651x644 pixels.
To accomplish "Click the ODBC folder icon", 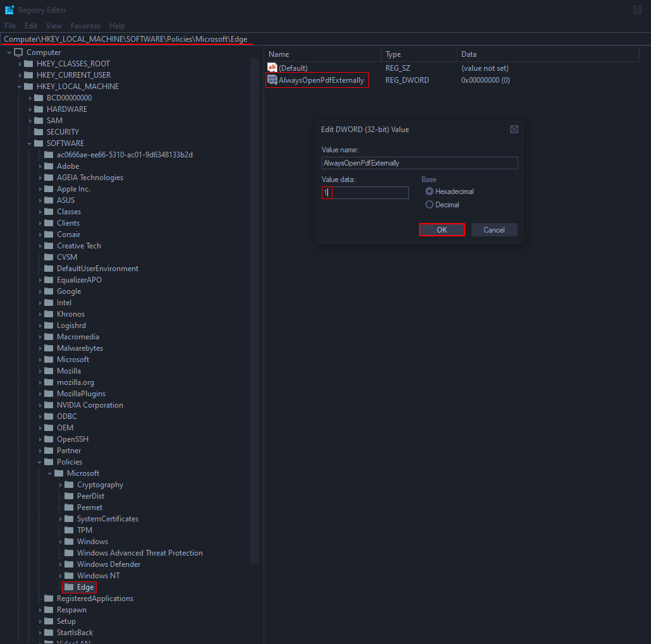I will click(49, 416).
